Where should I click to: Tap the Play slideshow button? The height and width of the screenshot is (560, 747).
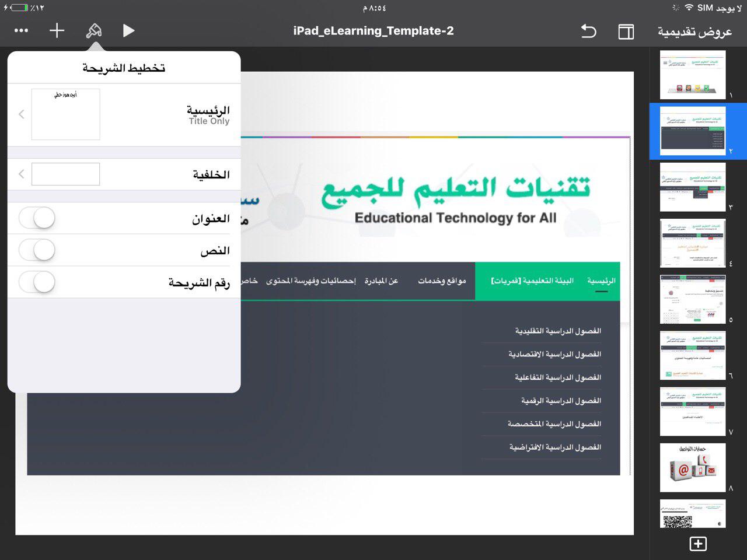[128, 31]
